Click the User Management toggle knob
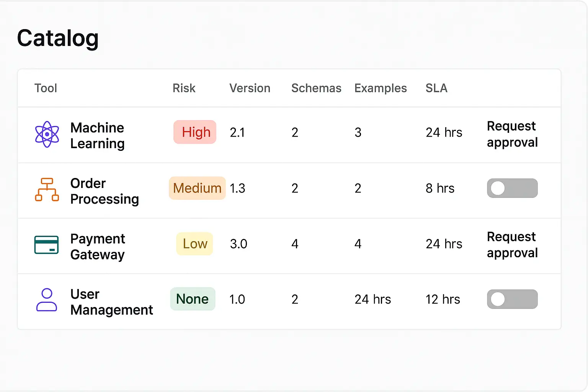 click(498, 299)
